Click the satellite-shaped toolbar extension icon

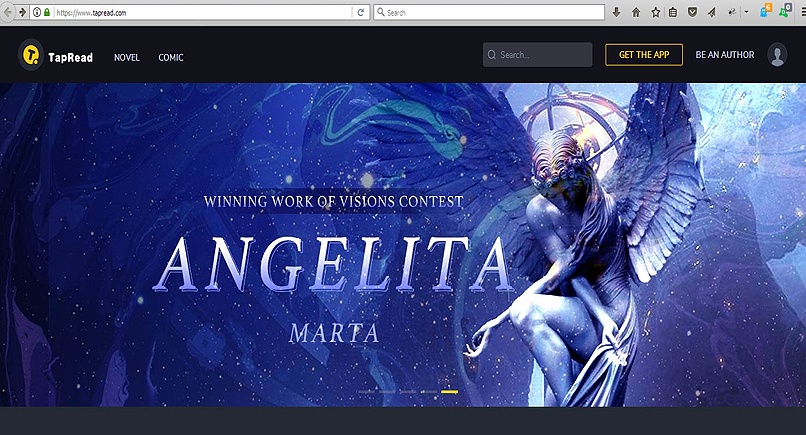pos(732,12)
